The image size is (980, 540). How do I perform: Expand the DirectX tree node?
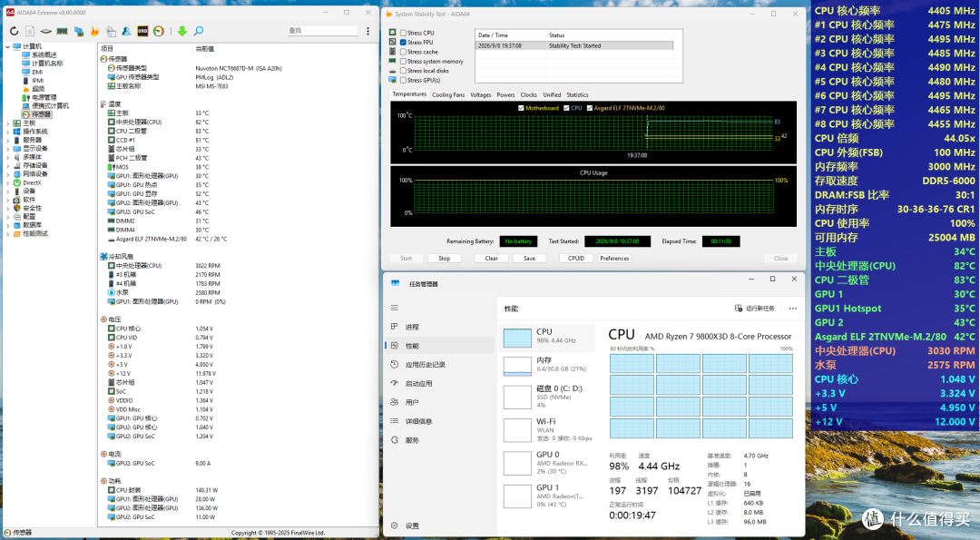click(x=7, y=183)
